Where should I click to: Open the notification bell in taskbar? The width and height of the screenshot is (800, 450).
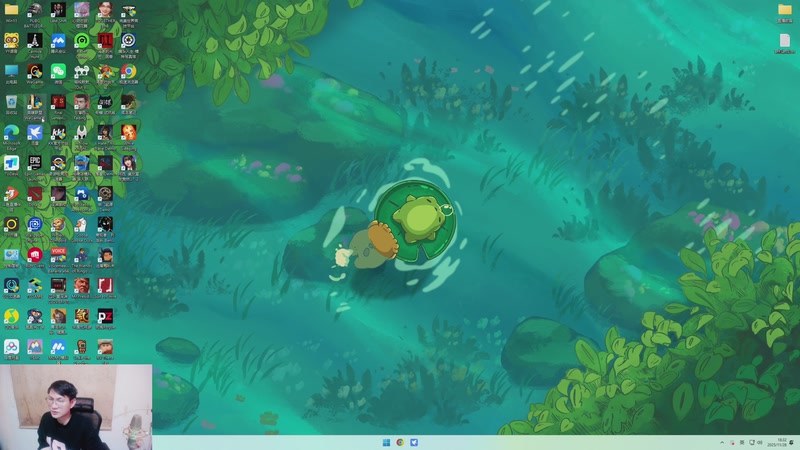(x=792, y=442)
